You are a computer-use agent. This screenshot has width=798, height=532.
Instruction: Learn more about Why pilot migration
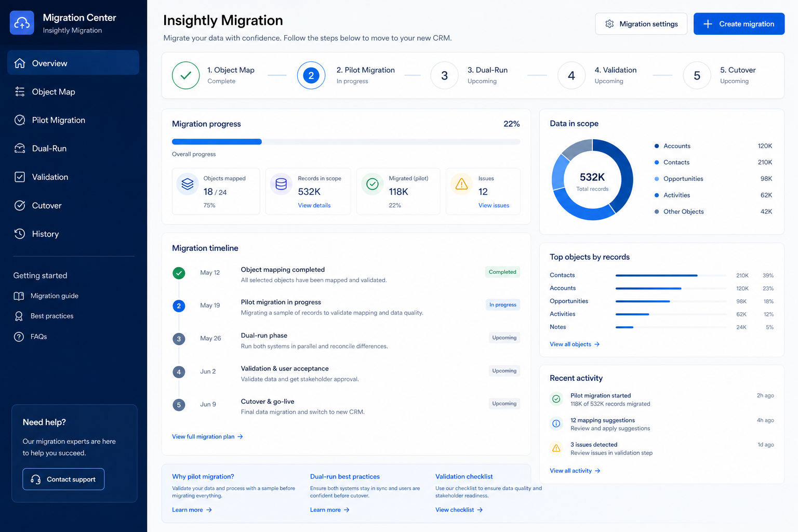192,510
